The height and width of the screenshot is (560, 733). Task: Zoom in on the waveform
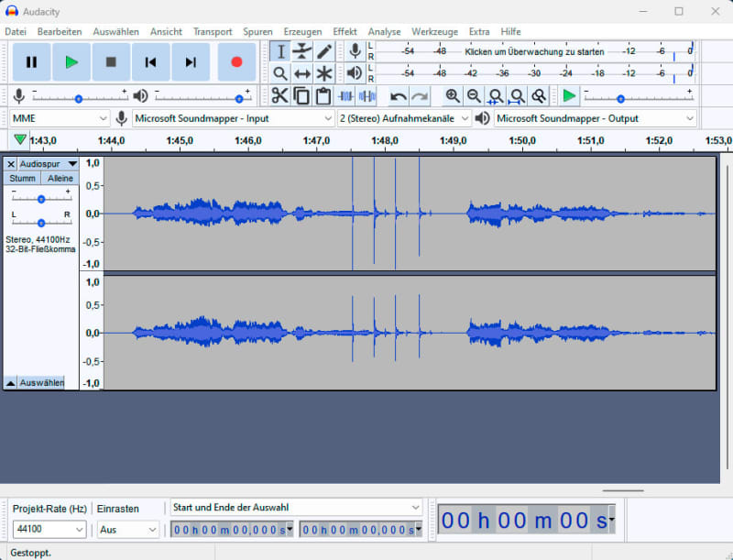click(452, 96)
